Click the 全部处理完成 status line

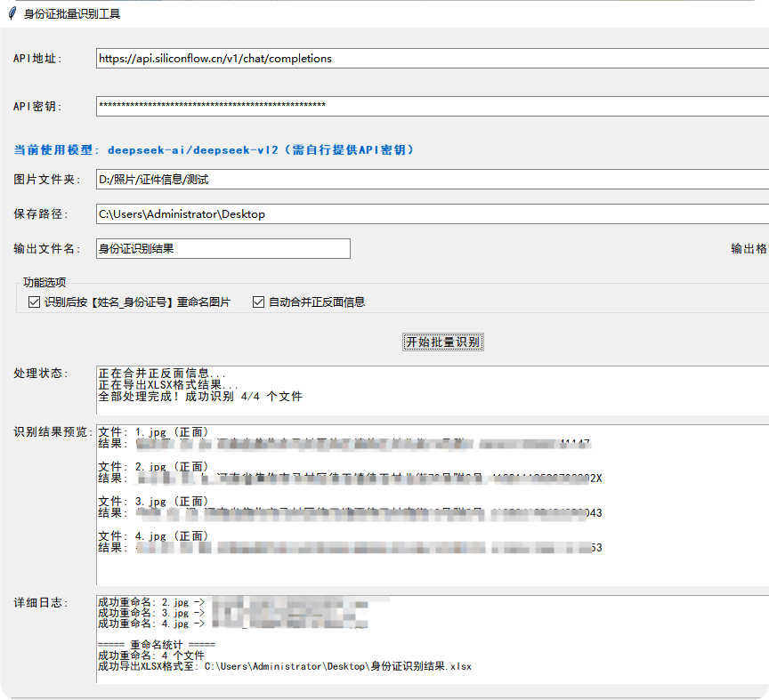(x=200, y=397)
